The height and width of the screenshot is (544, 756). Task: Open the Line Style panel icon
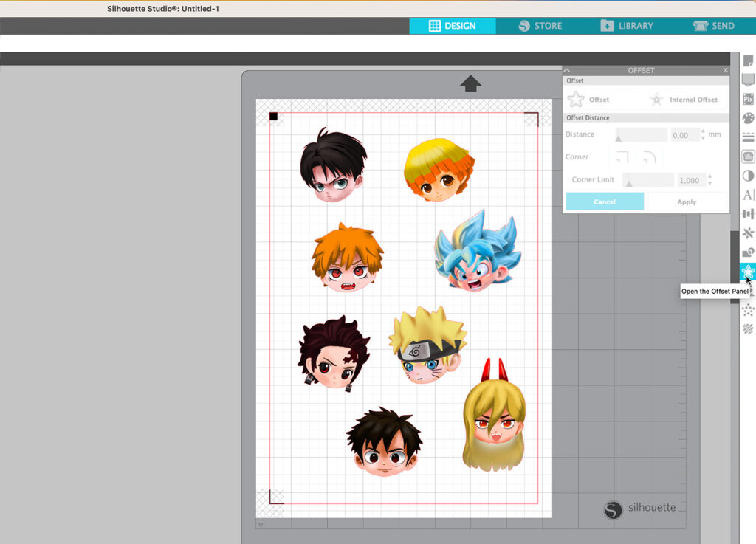tap(748, 137)
